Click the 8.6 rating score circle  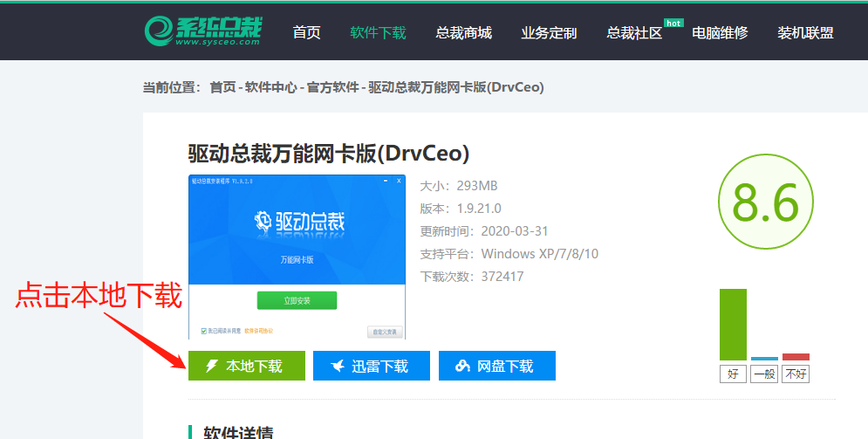(x=766, y=202)
